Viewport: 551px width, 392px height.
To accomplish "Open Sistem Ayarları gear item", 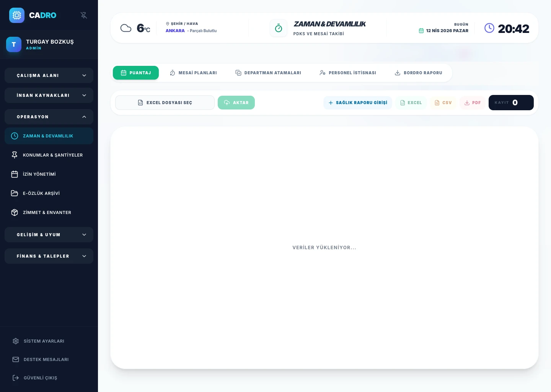I will [49, 341].
